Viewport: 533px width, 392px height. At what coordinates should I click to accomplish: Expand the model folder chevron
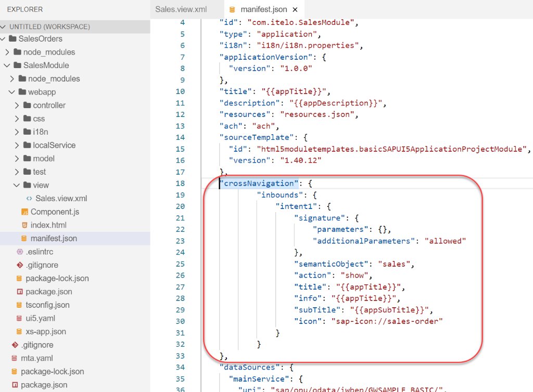tap(17, 159)
